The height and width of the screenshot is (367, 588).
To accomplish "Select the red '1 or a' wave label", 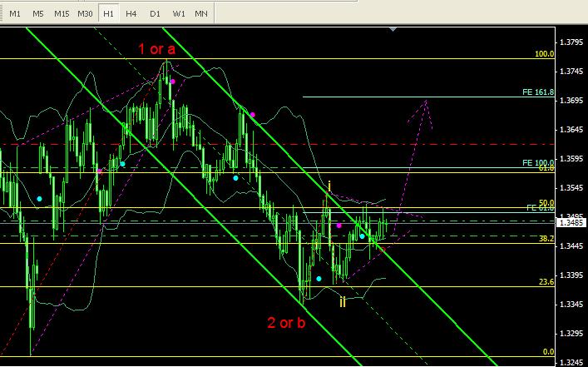I will [x=156, y=49].
